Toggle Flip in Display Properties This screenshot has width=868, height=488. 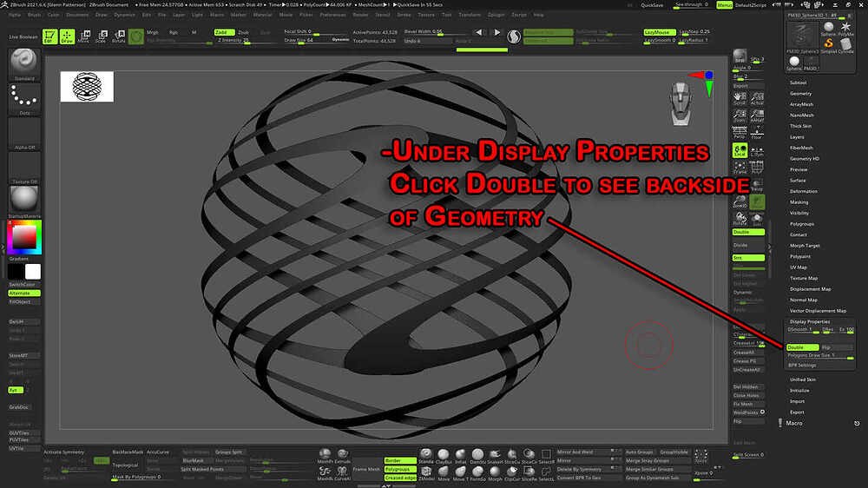[837, 347]
